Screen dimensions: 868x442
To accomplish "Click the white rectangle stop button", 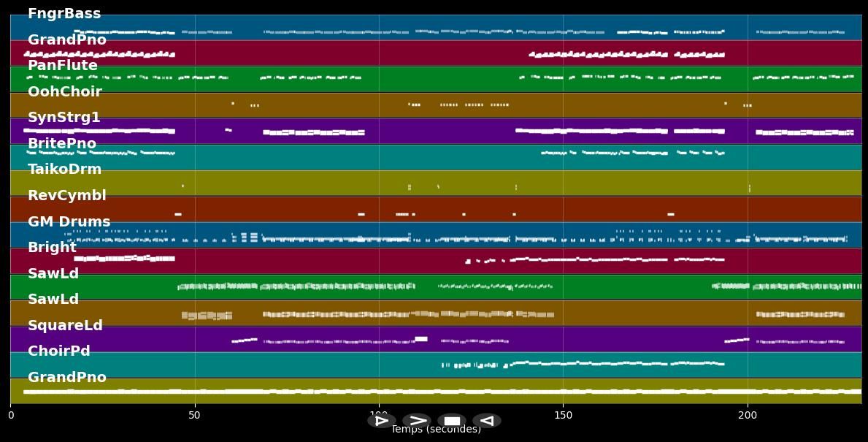I will (452, 421).
